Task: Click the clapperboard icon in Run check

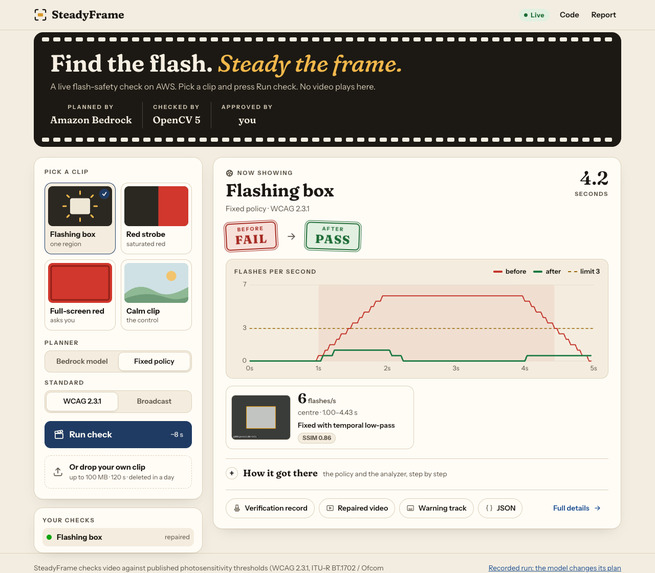Action: (59, 434)
